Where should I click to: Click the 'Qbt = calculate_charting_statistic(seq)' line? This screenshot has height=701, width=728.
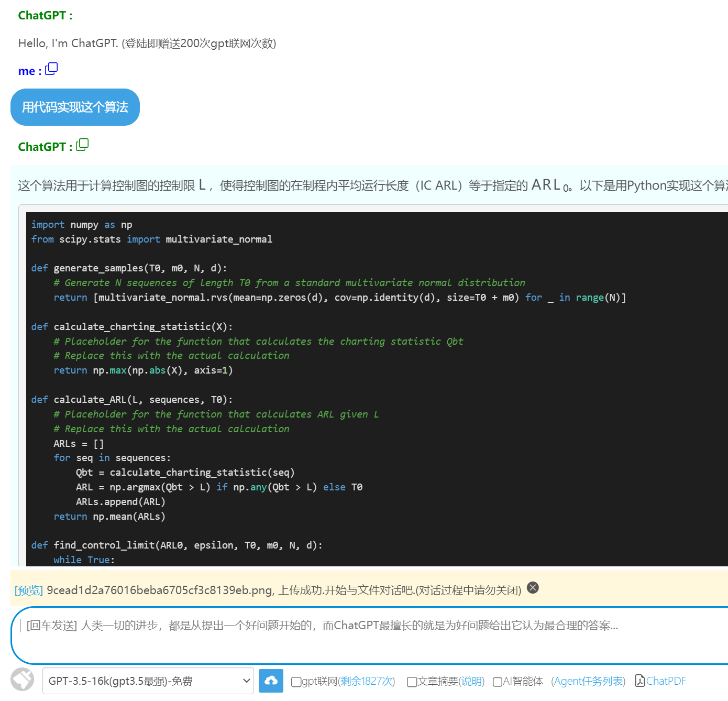pyautogui.click(x=185, y=472)
